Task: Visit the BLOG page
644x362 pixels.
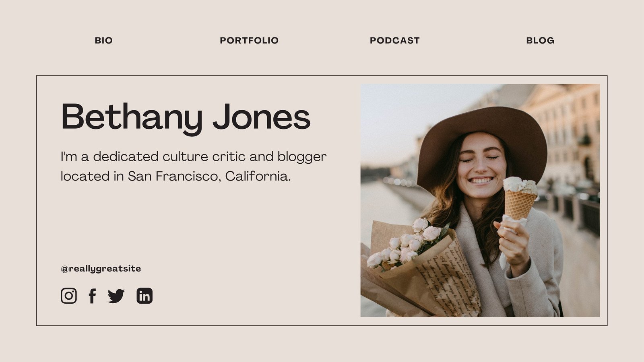Action: click(540, 40)
